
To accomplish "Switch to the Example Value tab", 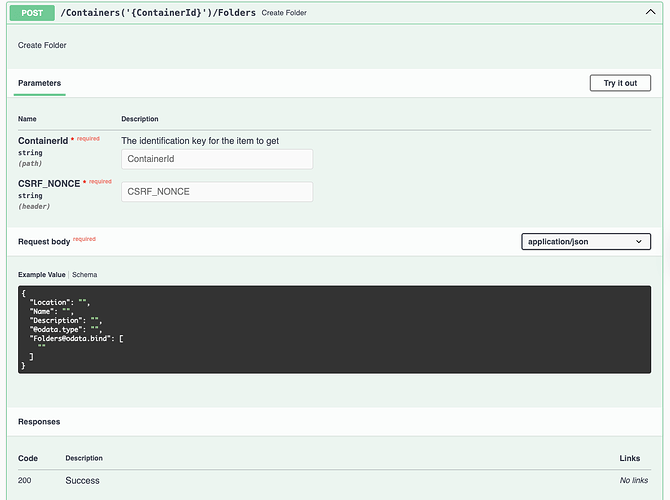I will 42,274.
